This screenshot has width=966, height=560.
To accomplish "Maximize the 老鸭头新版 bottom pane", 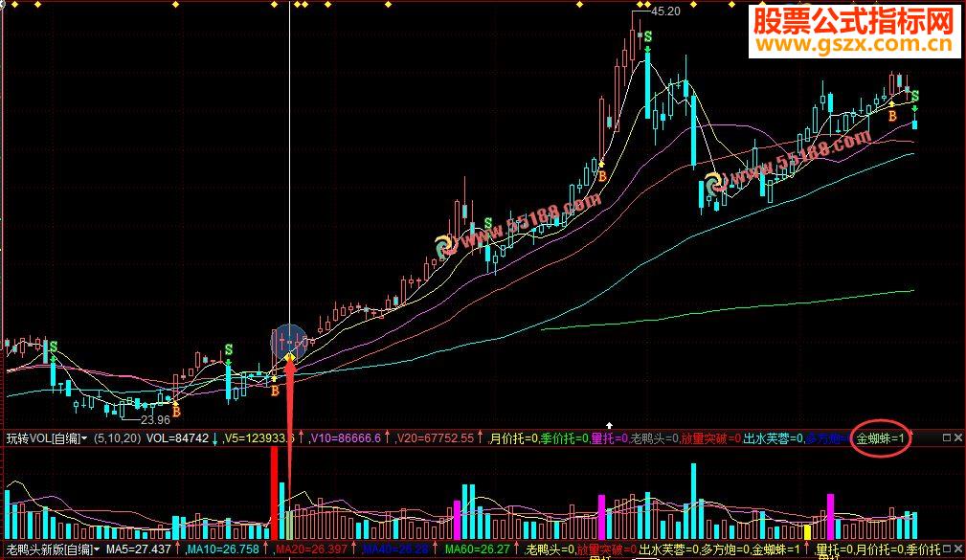I will coord(947,548).
